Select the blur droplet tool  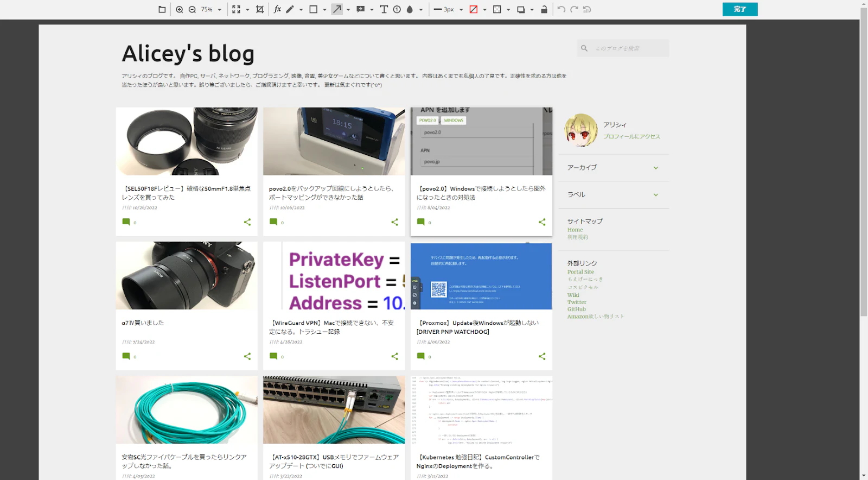[x=410, y=9]
